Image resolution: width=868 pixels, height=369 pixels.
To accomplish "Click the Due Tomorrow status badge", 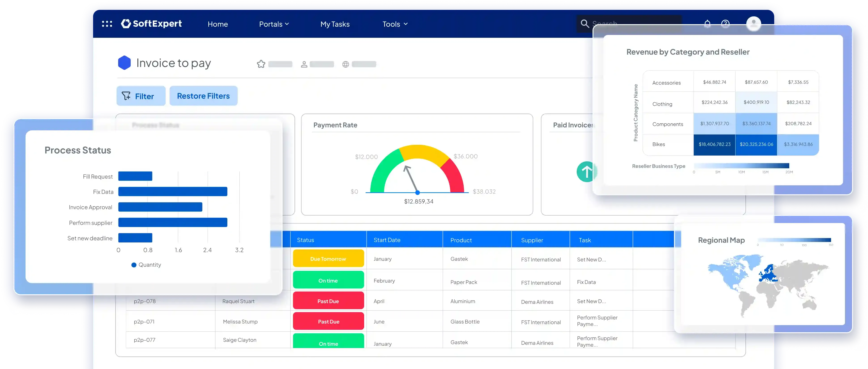I will (328, 258).
